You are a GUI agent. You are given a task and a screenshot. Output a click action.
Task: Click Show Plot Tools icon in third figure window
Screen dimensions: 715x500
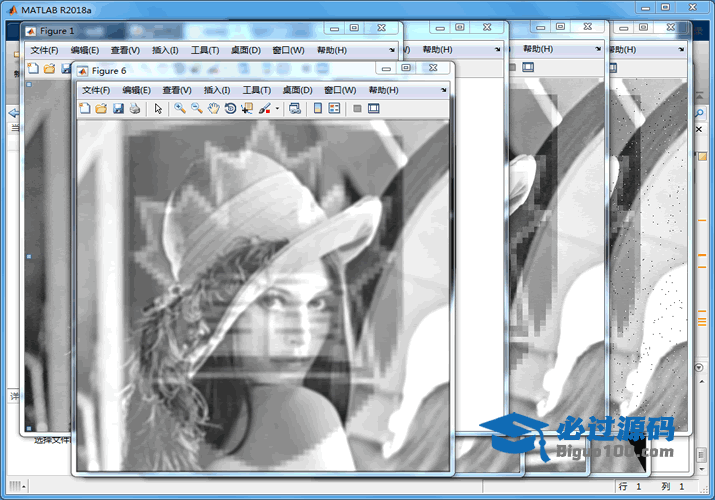tap(528, 67)
